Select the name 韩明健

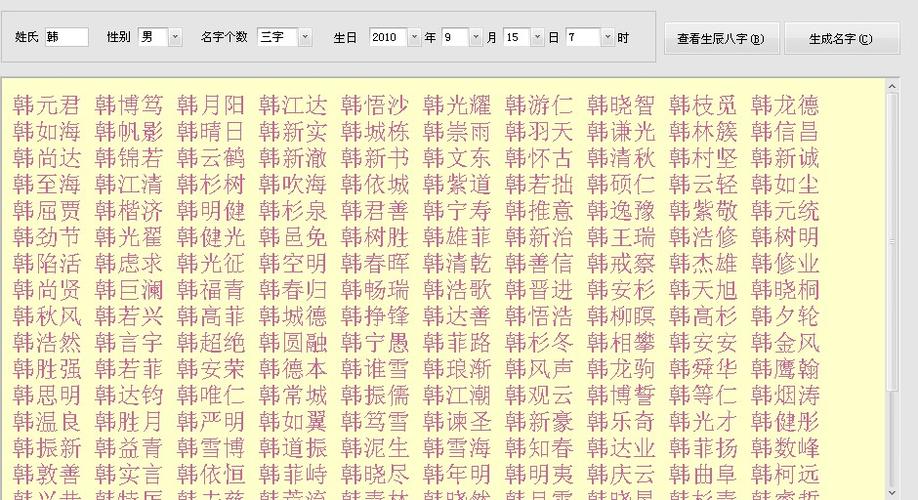(x=210, y=211)
